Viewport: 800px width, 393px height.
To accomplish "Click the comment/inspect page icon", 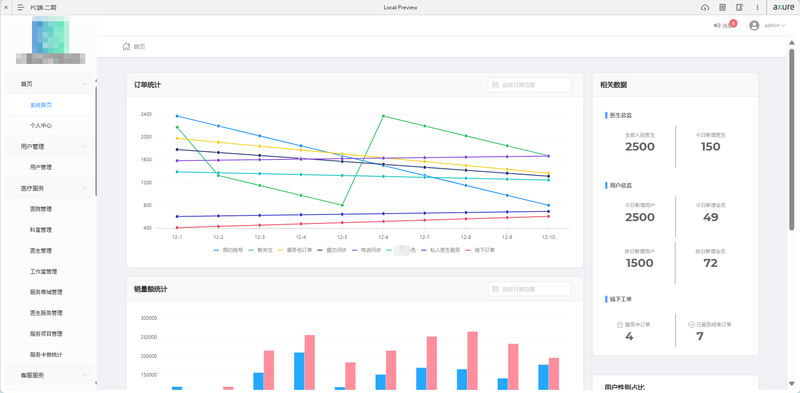I will pyautogui.click(x=739, y=7).
